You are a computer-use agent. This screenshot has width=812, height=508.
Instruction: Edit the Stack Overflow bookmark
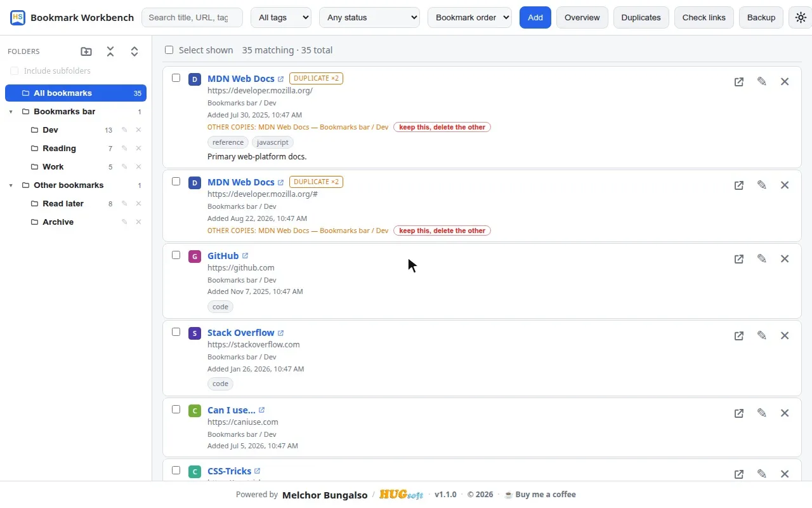[x=762, y=335]
